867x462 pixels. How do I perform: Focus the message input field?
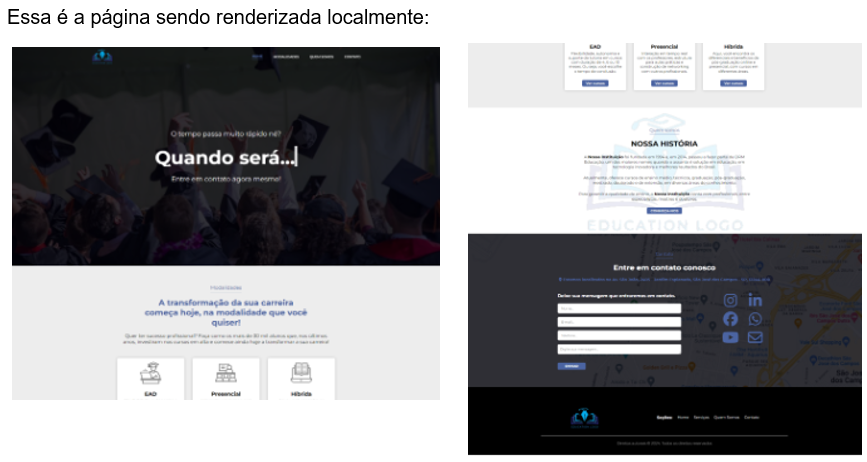(x=619, y=349)
